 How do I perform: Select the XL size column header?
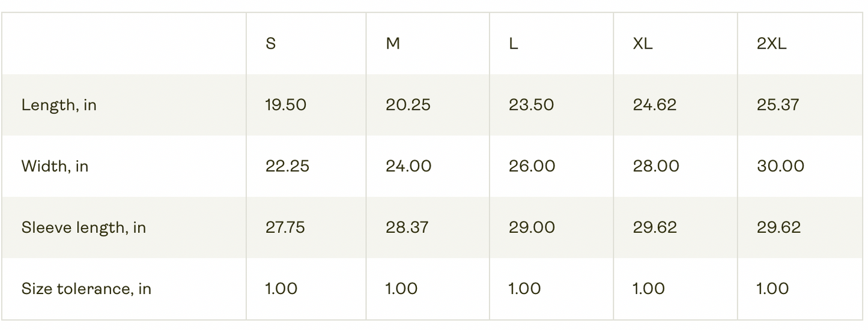click(643, 44)
